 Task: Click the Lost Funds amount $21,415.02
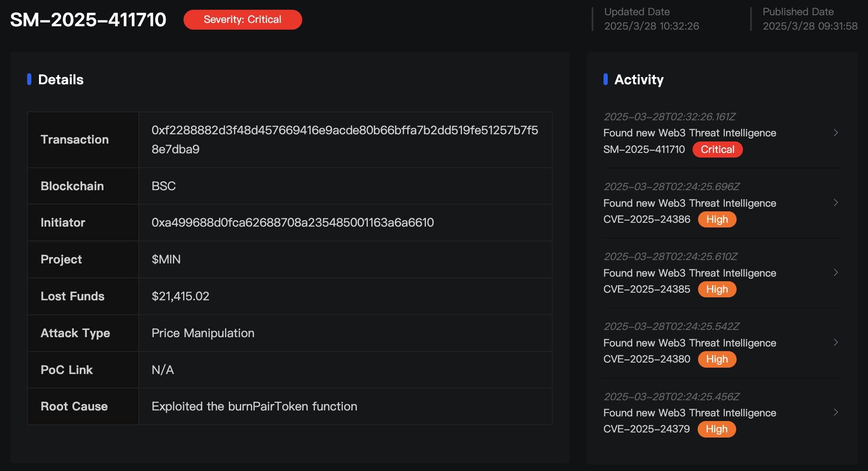[x=181, y=296]
